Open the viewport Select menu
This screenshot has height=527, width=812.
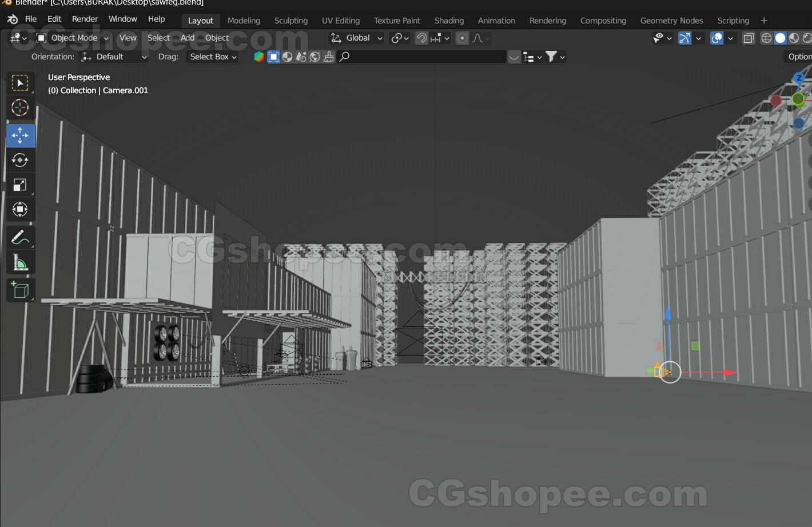point(158,38)
